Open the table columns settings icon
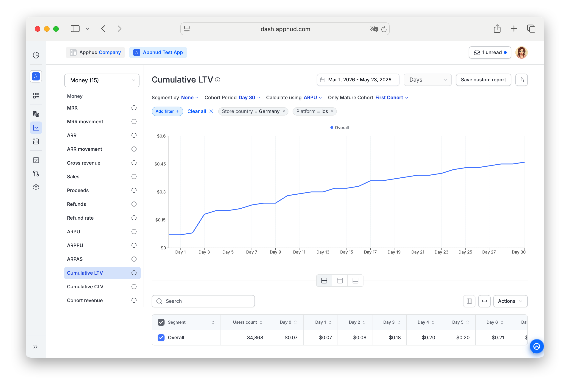 [x=469, y=301]
